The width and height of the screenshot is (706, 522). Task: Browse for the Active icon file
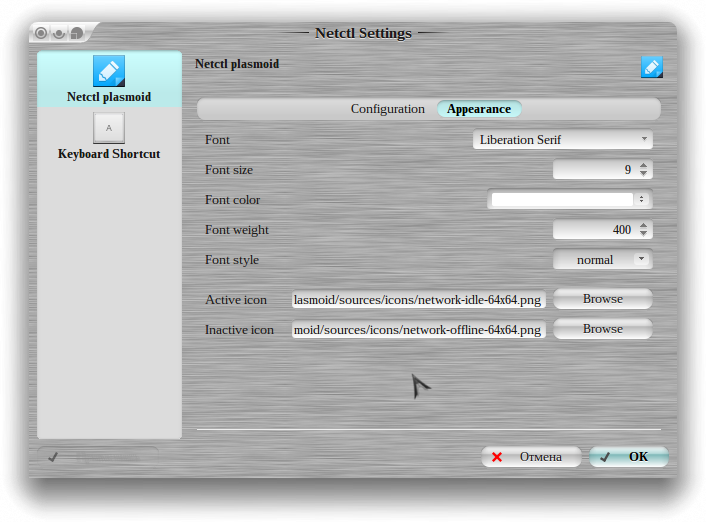point(602,299)
